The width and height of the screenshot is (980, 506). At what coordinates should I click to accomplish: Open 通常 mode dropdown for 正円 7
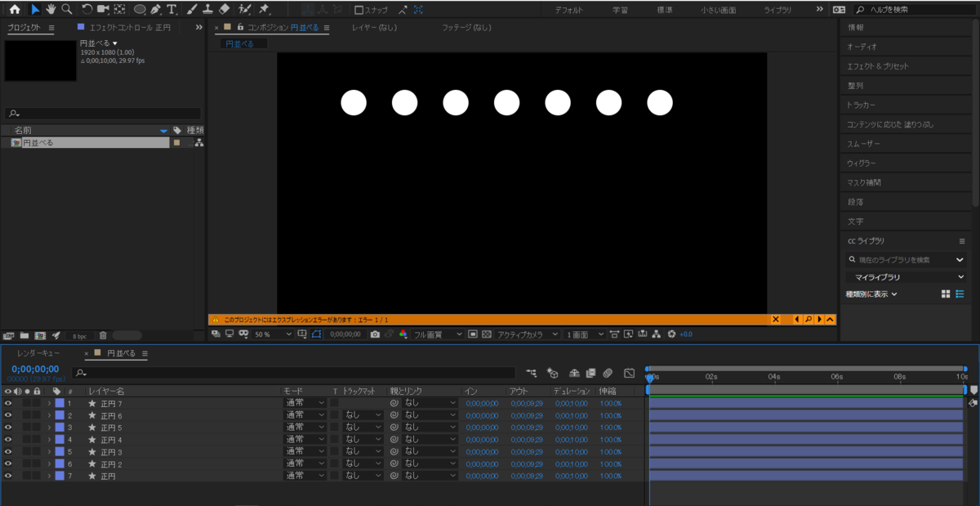click(x=305, y=403)
